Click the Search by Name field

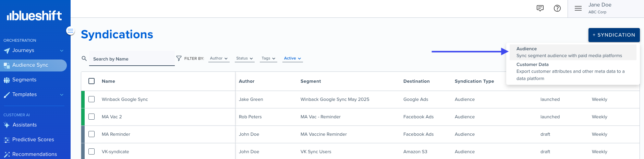click(132, 59)
